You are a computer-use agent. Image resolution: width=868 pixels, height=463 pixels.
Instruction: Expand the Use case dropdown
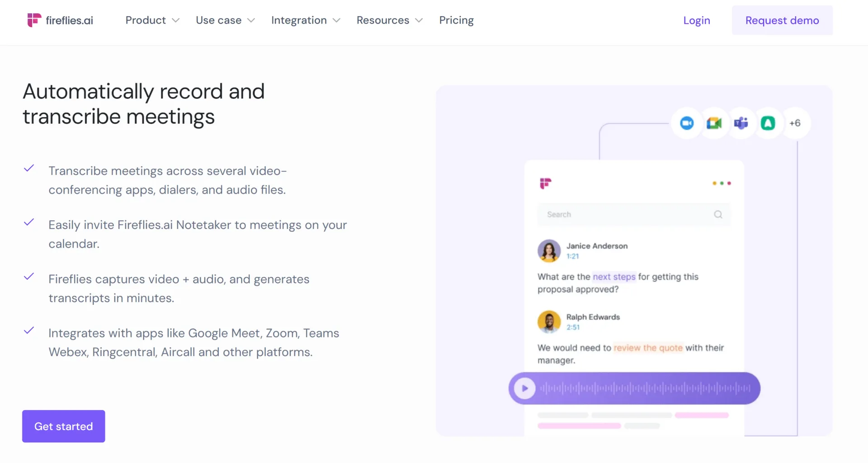(226, 20)
